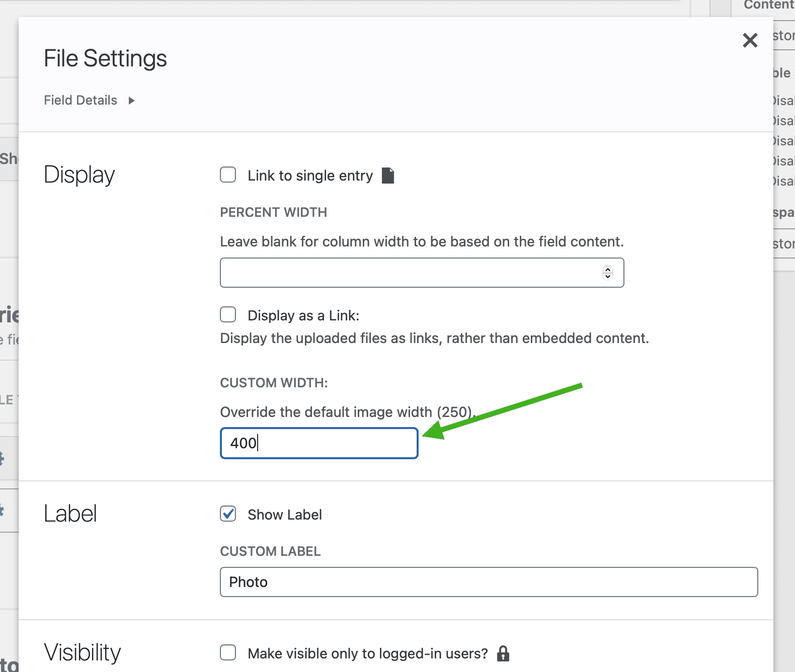Click the CUSTOM WIDTH: label

274,383
